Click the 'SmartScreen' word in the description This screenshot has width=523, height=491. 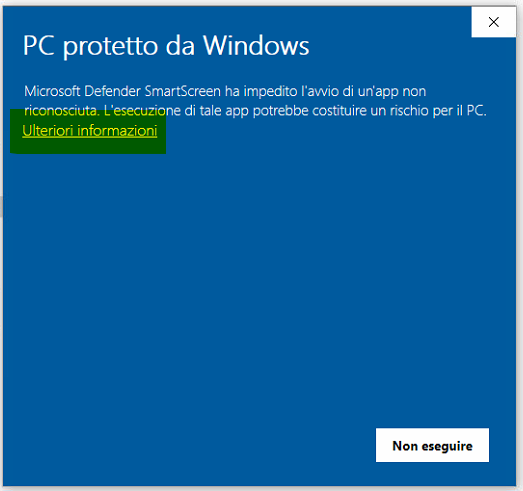coord(182,91)
